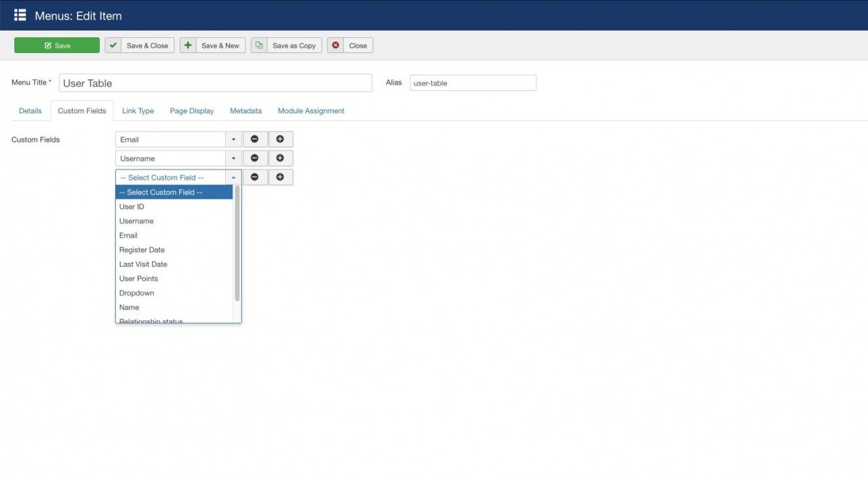Click Save & New button

click(x=212, y=45)
